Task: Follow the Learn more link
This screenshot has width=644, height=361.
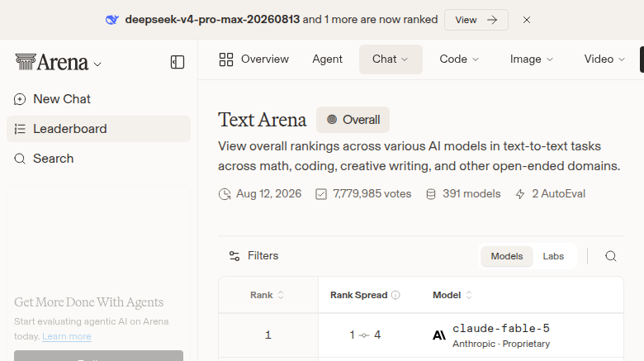Action: [x=67, y=336]
